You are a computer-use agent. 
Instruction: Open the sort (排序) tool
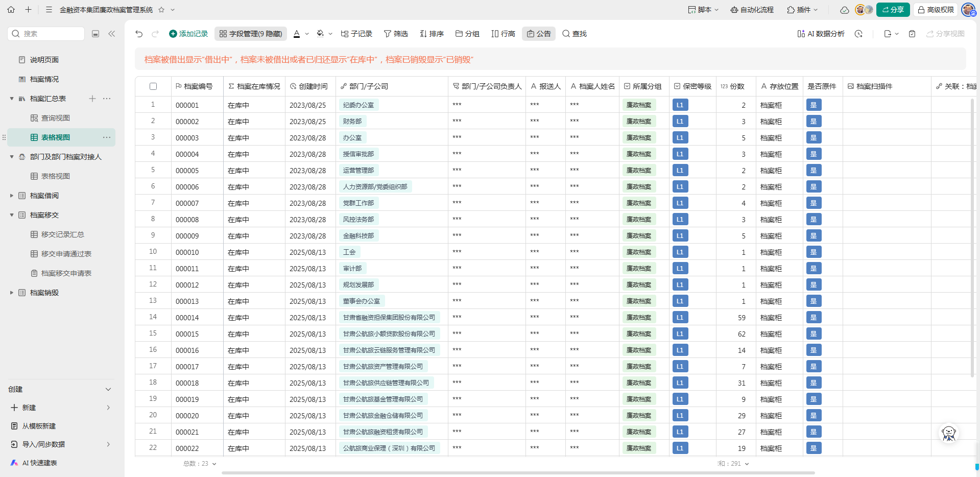tap(432, 34)
